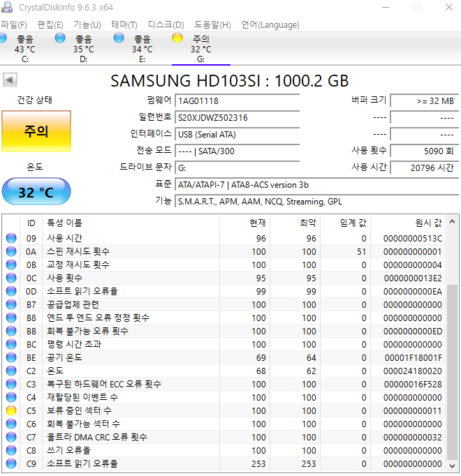Image resolution: width=461 pixels, height=476 pixels.
Task: Click the model title SAMSUNG HD103SI : 1000.2 GB
Action: pos(229,81)
